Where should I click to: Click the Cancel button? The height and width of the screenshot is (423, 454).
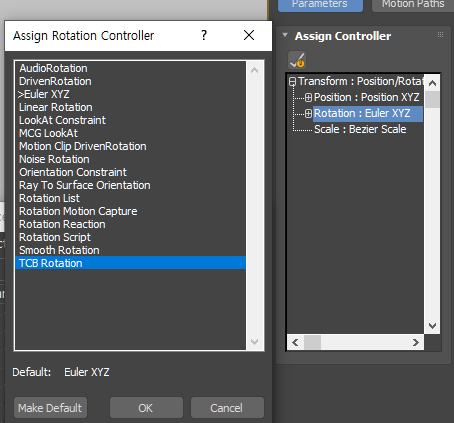coord(227,408)
